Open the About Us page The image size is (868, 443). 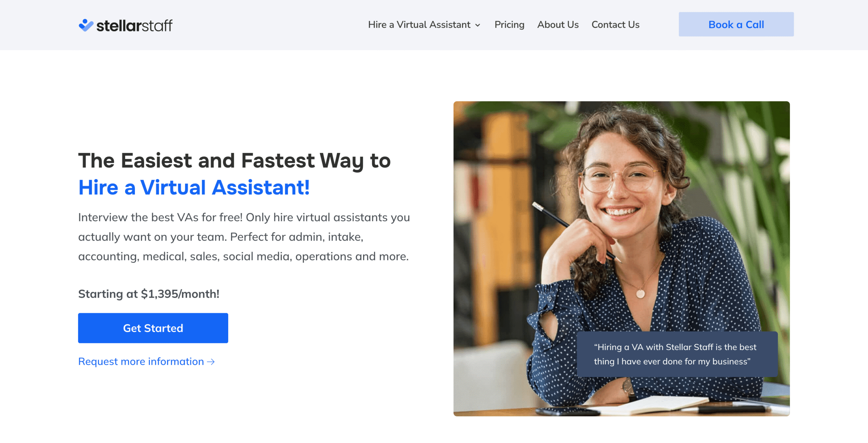[558, 25]
